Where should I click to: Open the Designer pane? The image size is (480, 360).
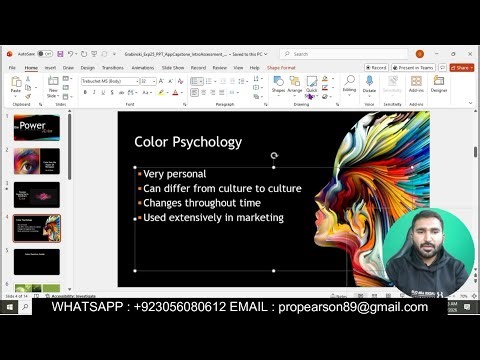pyautogui.click(x=439, y=84)
